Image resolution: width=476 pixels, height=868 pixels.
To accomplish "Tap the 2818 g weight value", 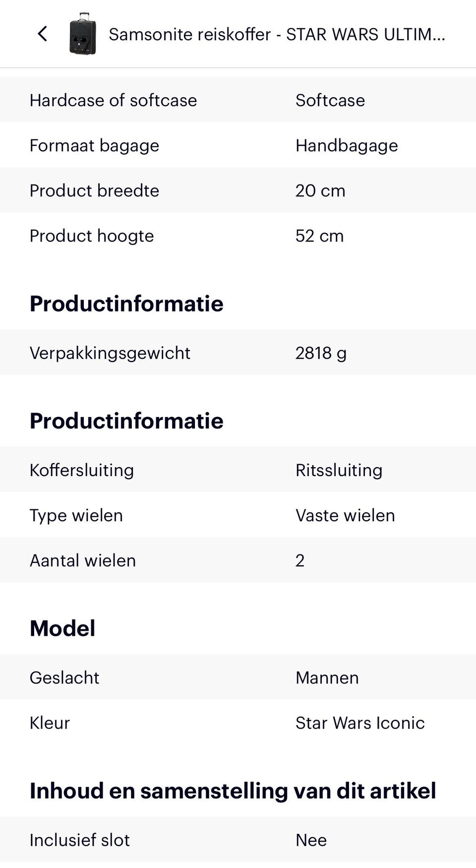I will pyautogui.click(x=321, y=353).
